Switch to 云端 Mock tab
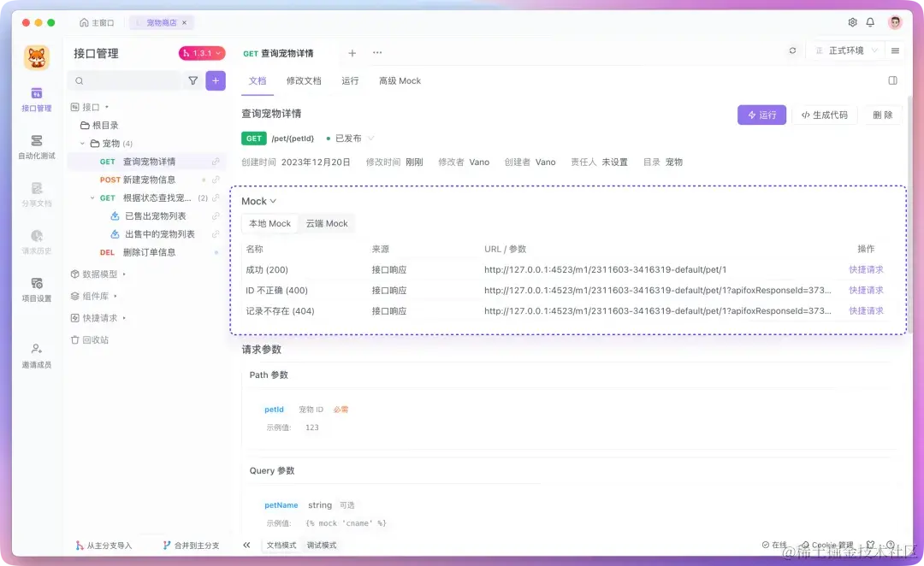 326,223
